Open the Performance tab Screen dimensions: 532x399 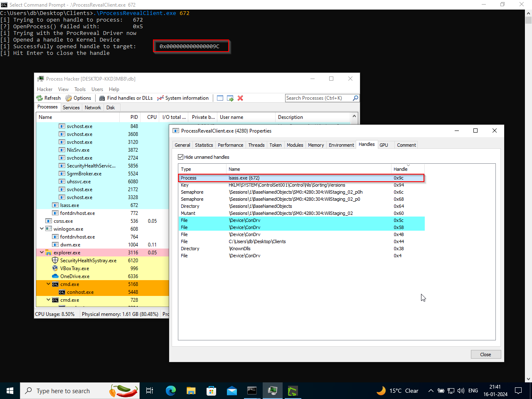231,145
